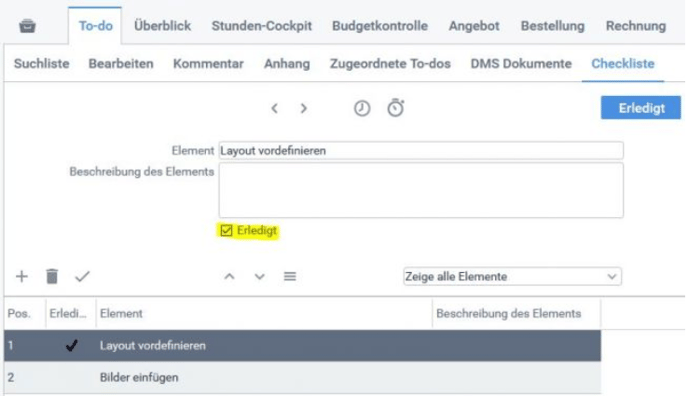This screenshot has width=688, height=396.
Task: Click the inbox tray icon
Action: click(x=27, y=26)
